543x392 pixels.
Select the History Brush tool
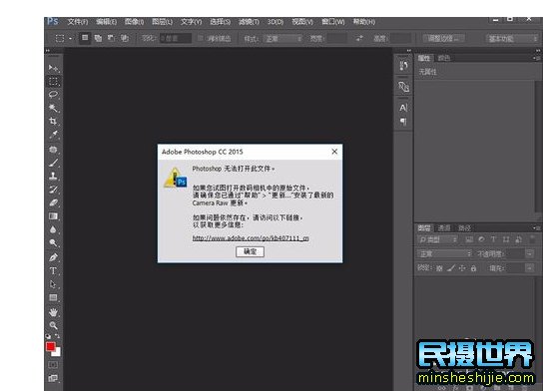pyautogui.click(x=53, y=190)
